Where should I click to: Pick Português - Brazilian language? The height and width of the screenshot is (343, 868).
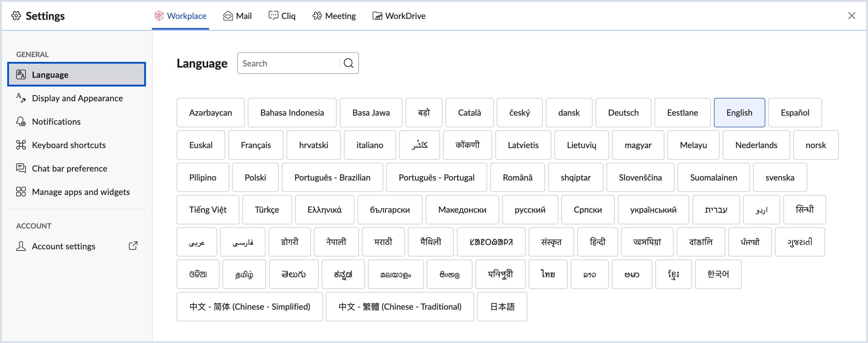click(x=332, y=177)
